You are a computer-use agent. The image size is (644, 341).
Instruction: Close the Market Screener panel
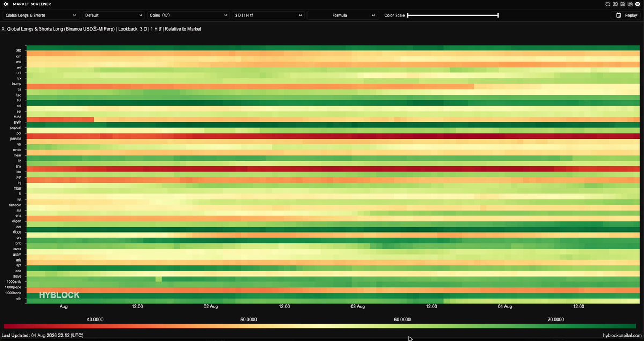[x=636, y=4]
